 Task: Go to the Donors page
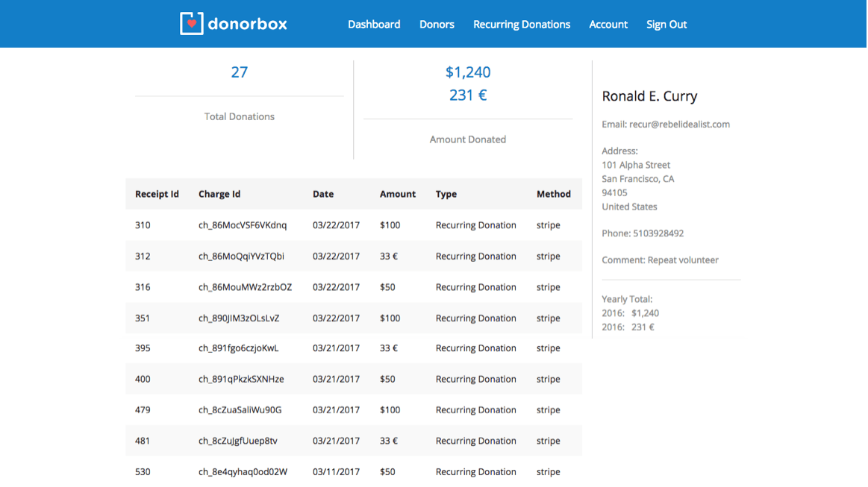point(437,25)
